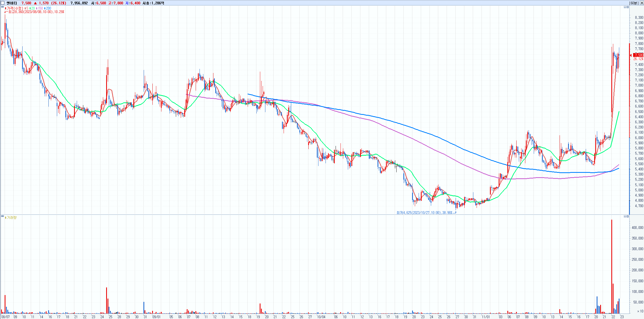Screen dimensions: 644x319
Task: Click the [60분] timeframe label
Action: coord(633,3)
